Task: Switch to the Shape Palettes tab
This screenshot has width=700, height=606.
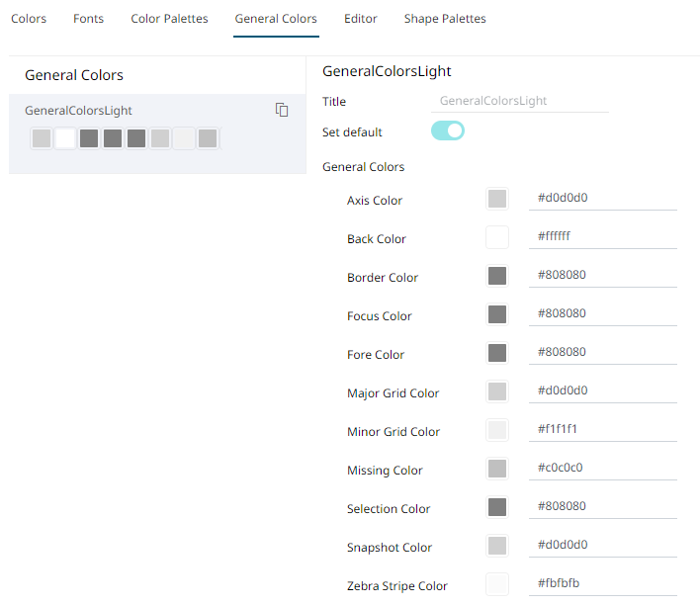Action: click(445, 19)
